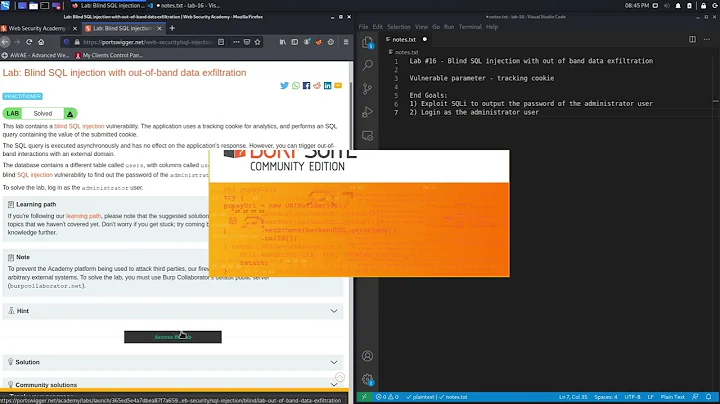The height and width of the screenshot is (404, 720).
Task: Open Kali applications menu icon
Action: (x=5, y=6)
